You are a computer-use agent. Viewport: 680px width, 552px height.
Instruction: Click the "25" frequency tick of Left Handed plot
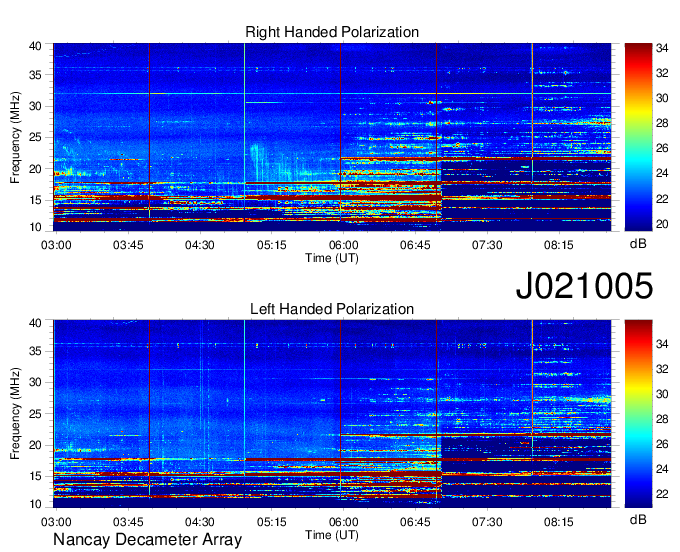(x=35, y=414)
